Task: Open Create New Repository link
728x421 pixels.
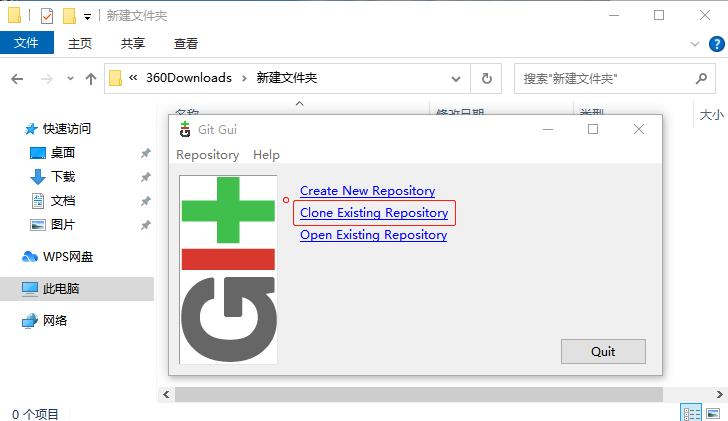Action: tap(367, 191)
